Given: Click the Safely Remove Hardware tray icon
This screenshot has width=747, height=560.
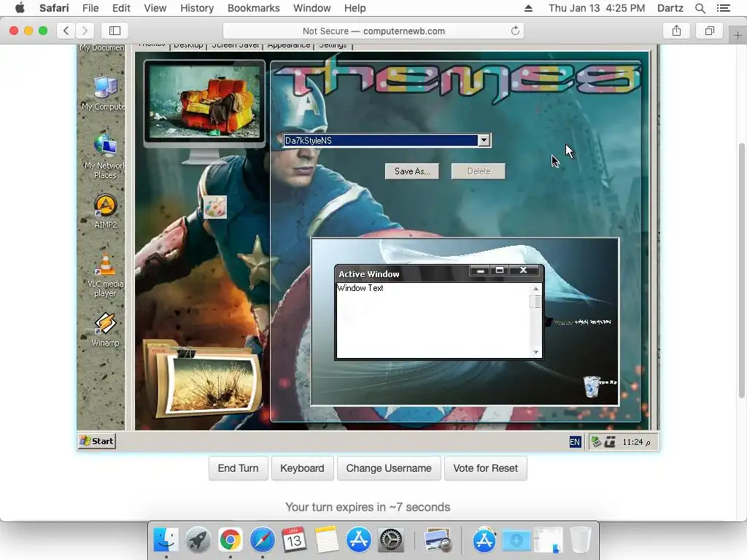Looking at the screenshot, I should pyautogui.click(x=596, y=441).
